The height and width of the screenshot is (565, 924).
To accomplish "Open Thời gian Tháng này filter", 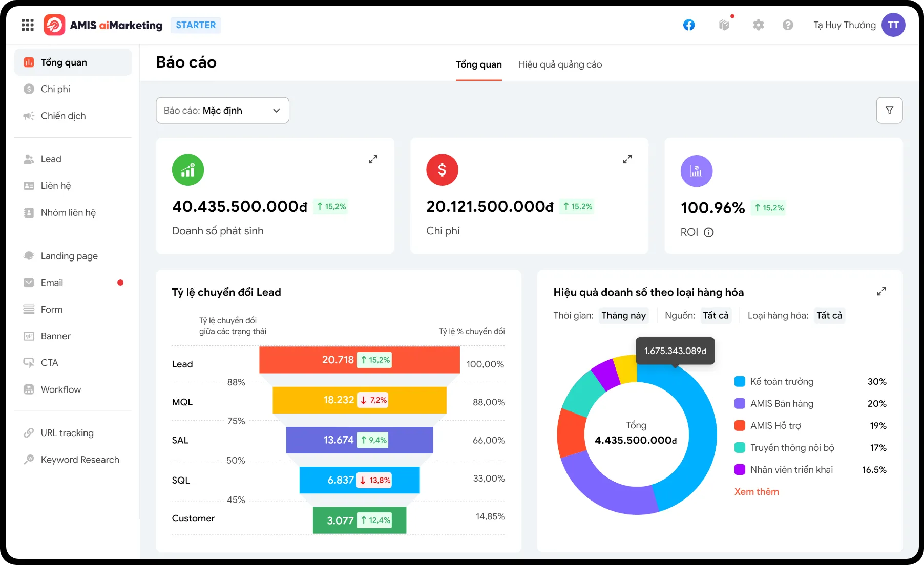I will coord(623,315).
